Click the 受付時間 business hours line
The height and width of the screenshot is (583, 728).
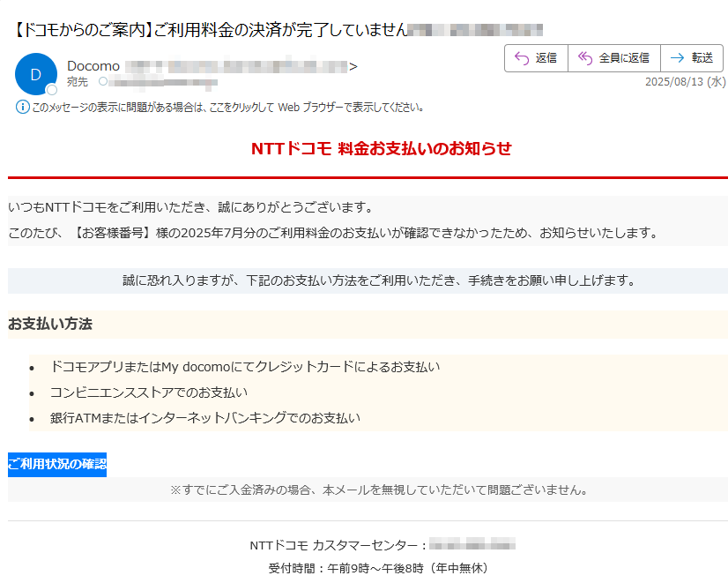point(378,568)
